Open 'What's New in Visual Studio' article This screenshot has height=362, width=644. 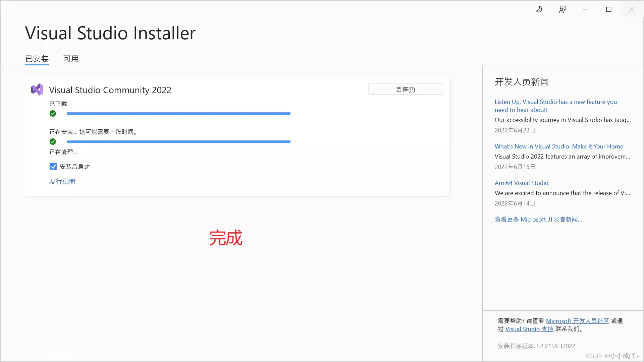point(559,146)
